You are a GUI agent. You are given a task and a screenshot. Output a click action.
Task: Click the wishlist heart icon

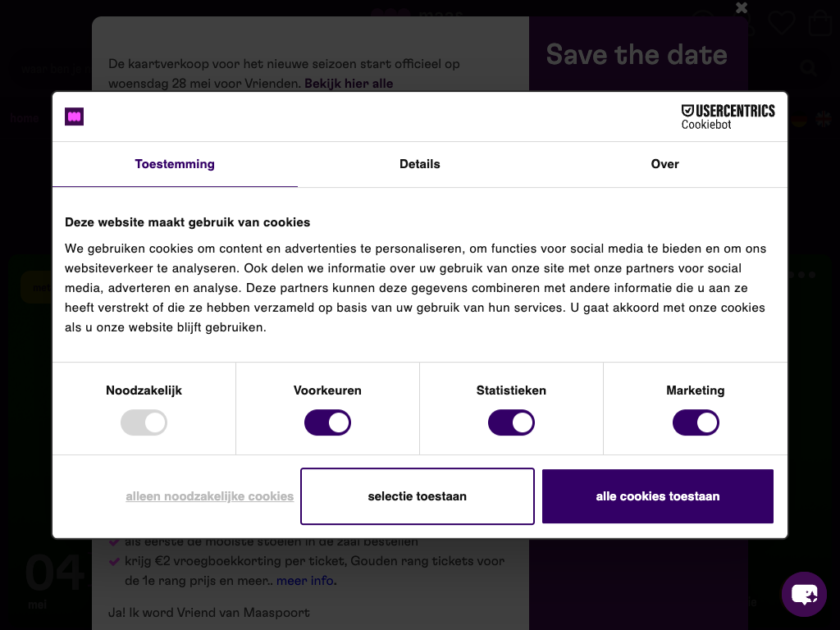(781, 23)
